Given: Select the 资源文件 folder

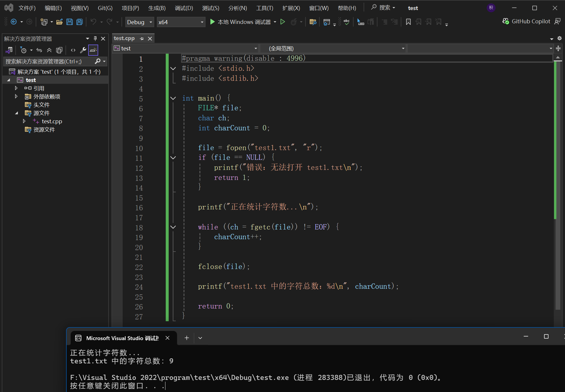Looking at the screenshot, I should pyautogui.click(x=44, y=129).
